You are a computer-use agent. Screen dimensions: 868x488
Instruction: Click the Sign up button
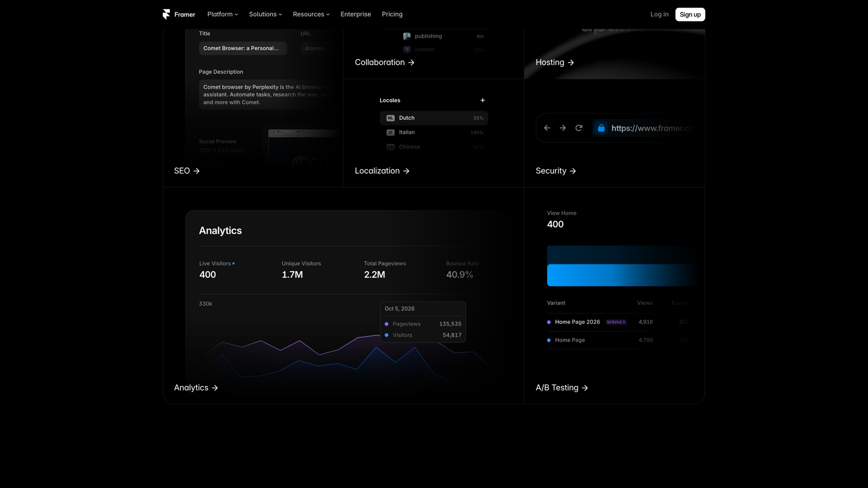(x=690, y=14)
